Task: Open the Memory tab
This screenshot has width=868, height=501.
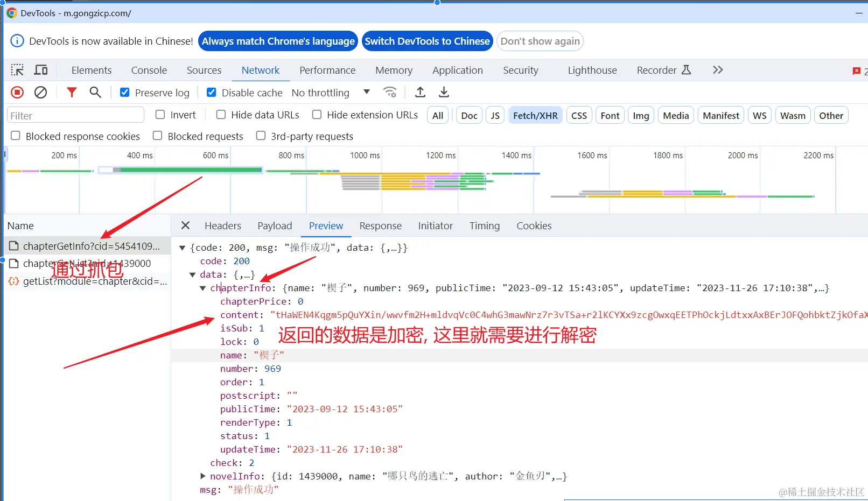Action: pos(394,70)
